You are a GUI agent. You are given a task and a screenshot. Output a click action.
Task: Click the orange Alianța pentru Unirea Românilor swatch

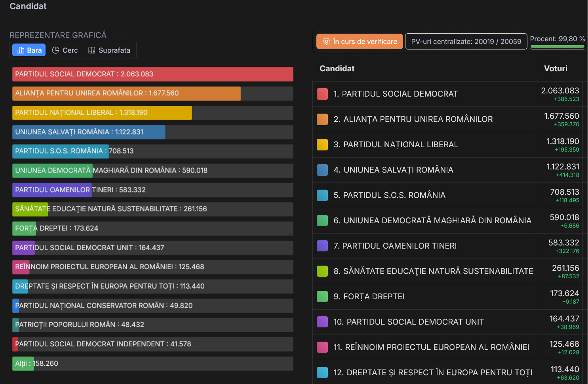click(322, 119)
